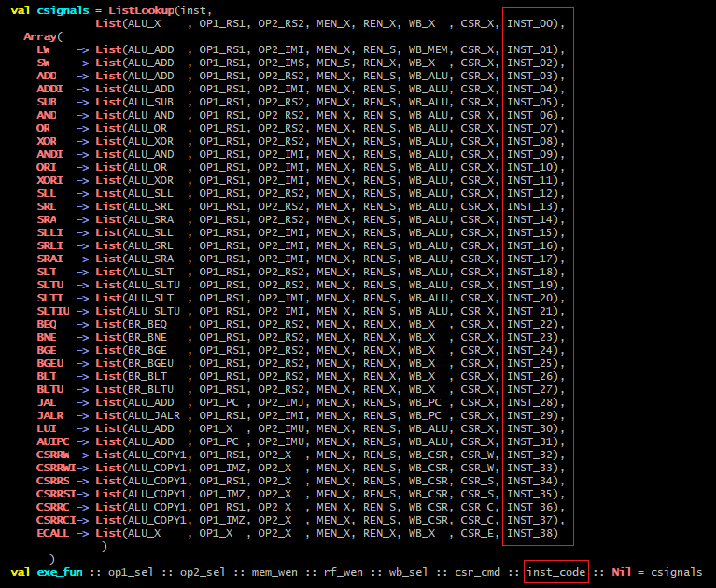
Task: Click inst_code in the last line
Action: (x=555, y=572)
